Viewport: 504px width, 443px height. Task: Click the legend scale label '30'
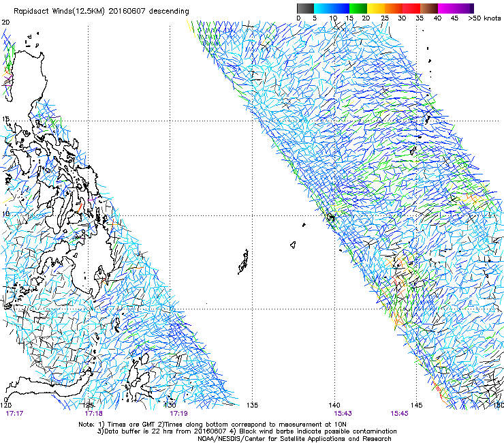(402, 18)
